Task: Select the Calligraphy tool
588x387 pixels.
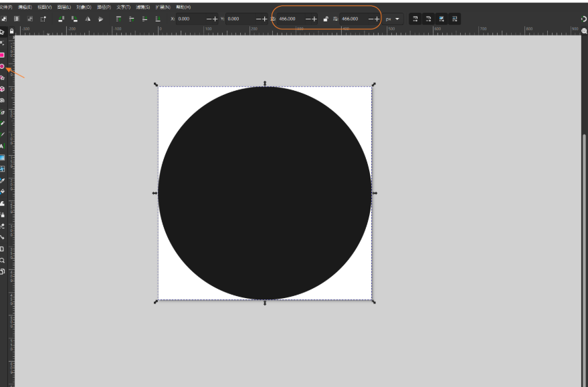Action: pos(2,135)
